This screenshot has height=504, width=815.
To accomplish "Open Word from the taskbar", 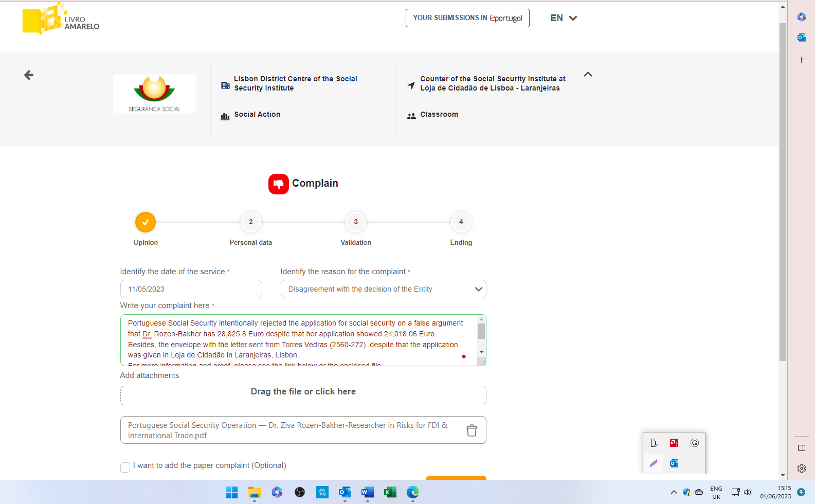I will pyautogui.click(x=368, y=492).
